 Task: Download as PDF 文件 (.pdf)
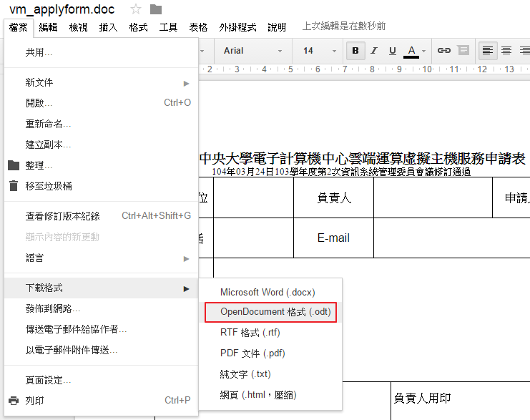[252, 353]
